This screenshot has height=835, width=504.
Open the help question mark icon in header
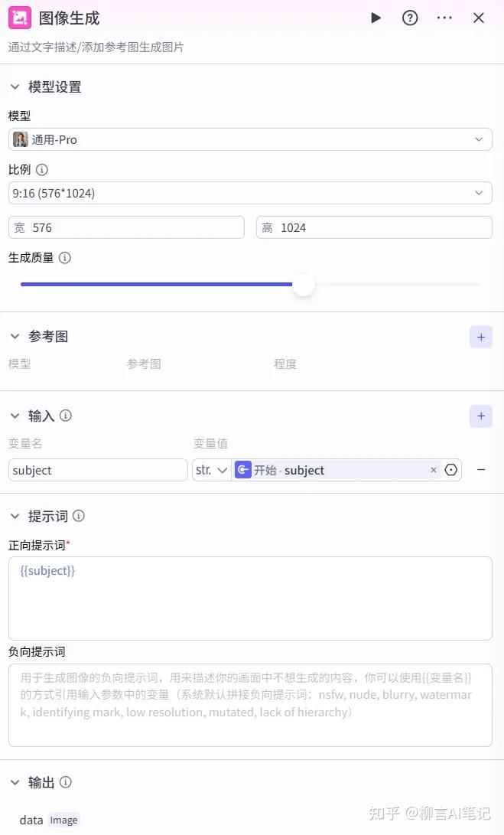point(410,18)
